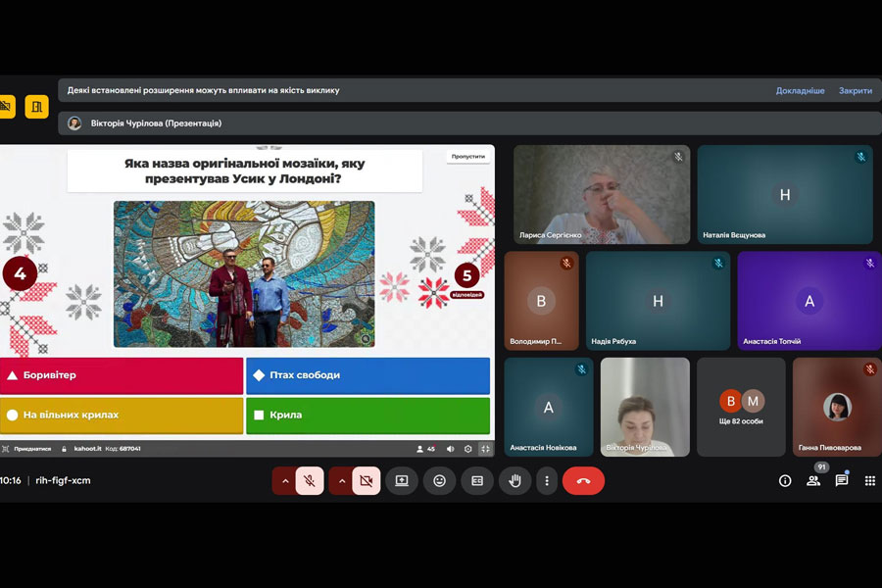Select Вікторія Чурілова video tile
Image resolution: width=882 pixels, height=588 pixels.
645,407
